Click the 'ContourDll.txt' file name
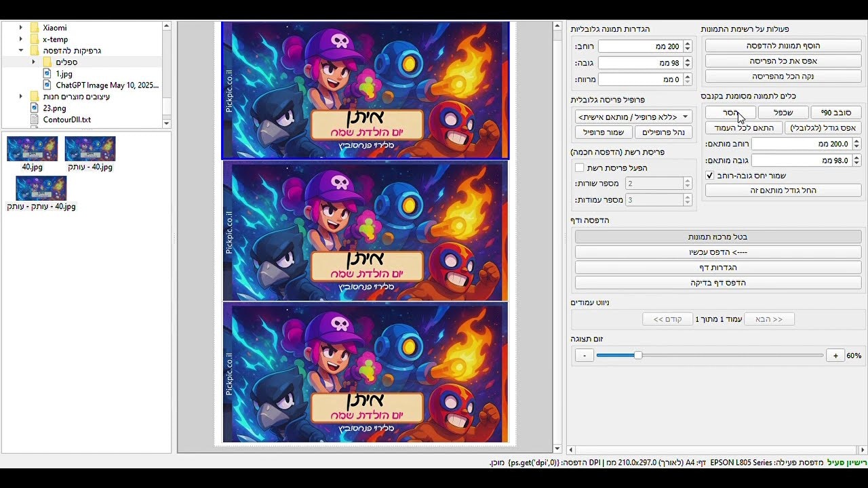 tap(66, 120)
